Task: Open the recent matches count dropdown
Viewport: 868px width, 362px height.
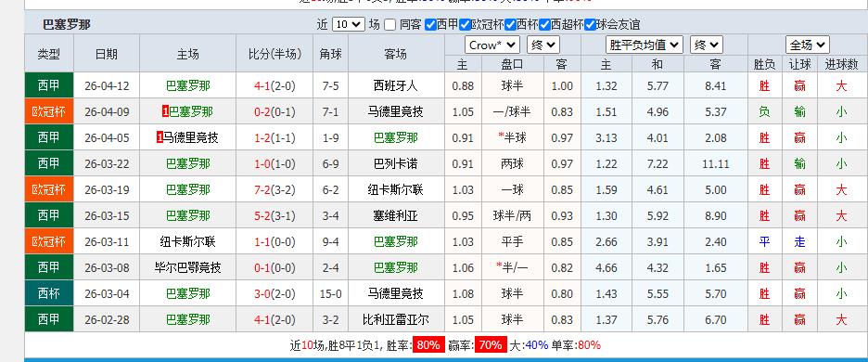Action: coord(348,24)
